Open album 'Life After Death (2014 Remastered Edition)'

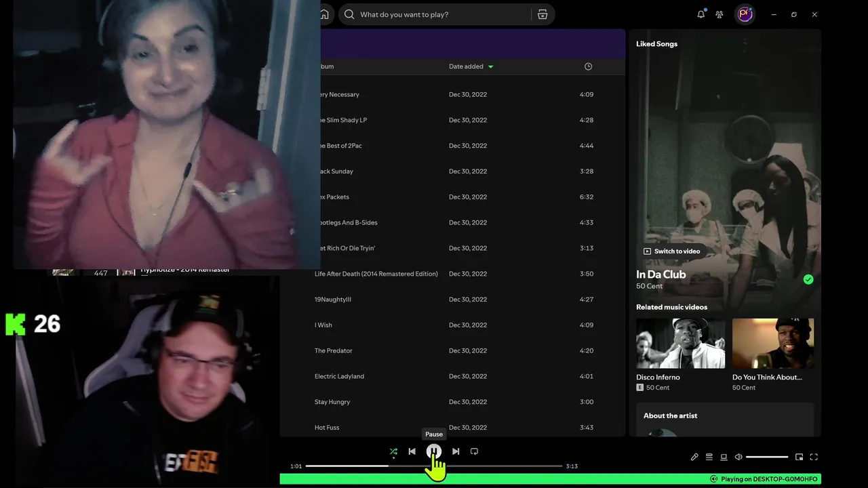pos(376,274)
